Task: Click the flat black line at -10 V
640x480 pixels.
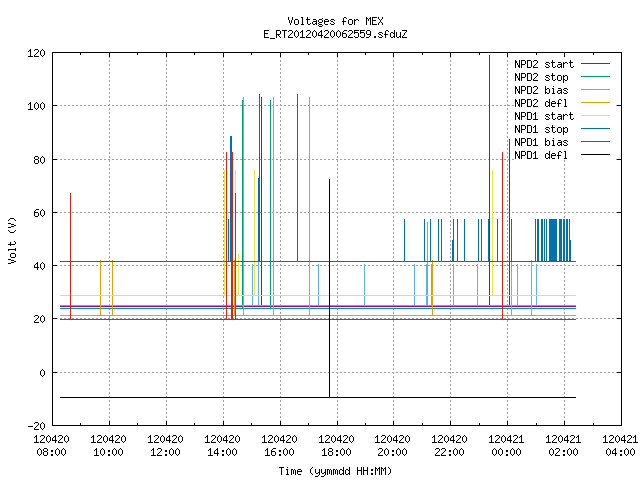Action: tap(318, 397)
